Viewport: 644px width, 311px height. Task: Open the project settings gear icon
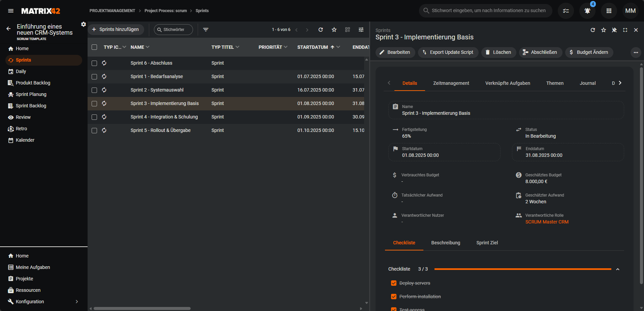(84, 24)
